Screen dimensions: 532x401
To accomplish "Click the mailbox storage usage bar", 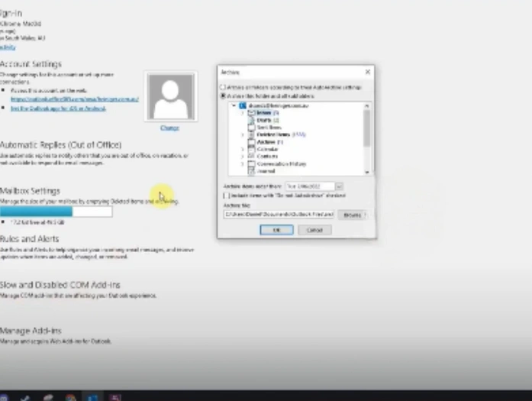I will click(x=56, y=212).
